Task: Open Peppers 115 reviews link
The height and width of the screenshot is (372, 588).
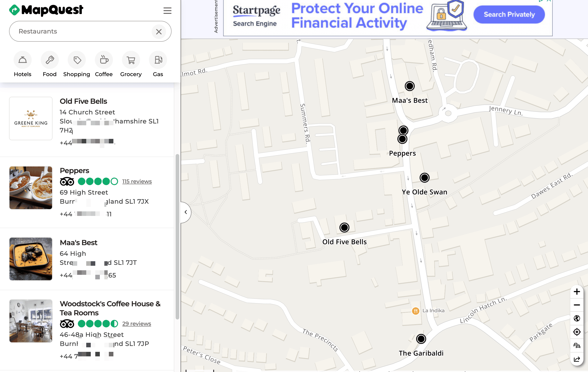Action: click(x=137, y=181)
